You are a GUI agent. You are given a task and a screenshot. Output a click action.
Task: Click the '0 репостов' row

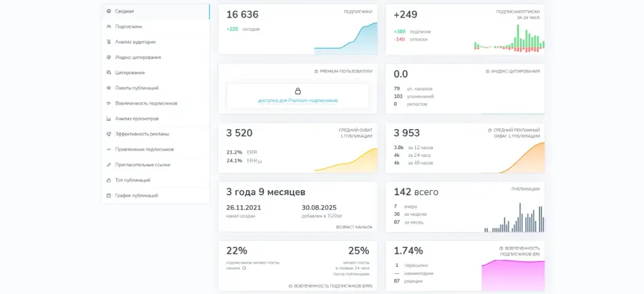410,105
